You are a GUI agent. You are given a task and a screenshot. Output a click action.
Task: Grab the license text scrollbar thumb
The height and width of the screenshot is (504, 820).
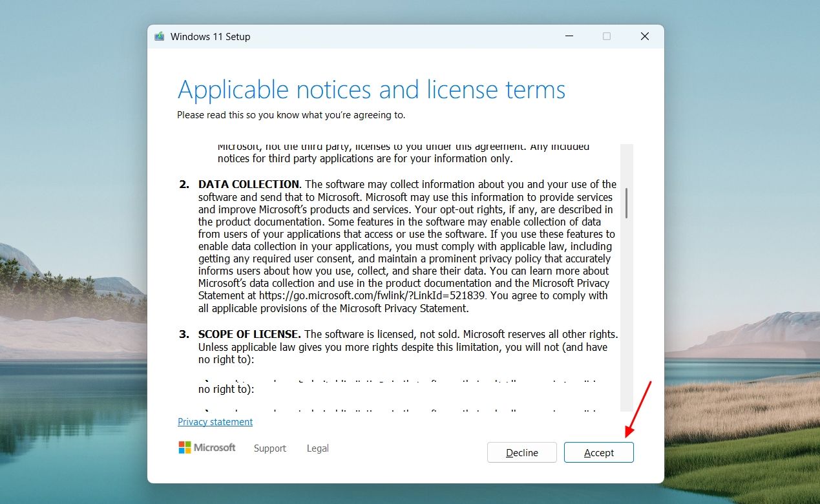point(626,203)
